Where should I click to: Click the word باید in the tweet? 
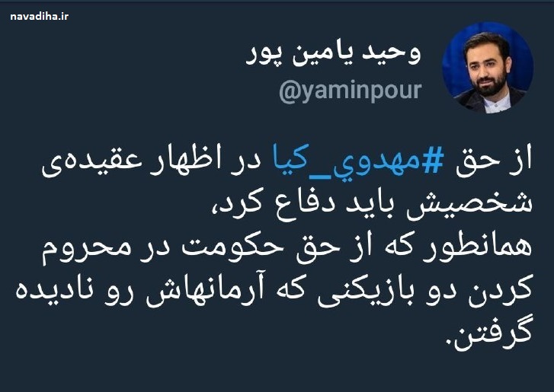[x=360, y=206]
